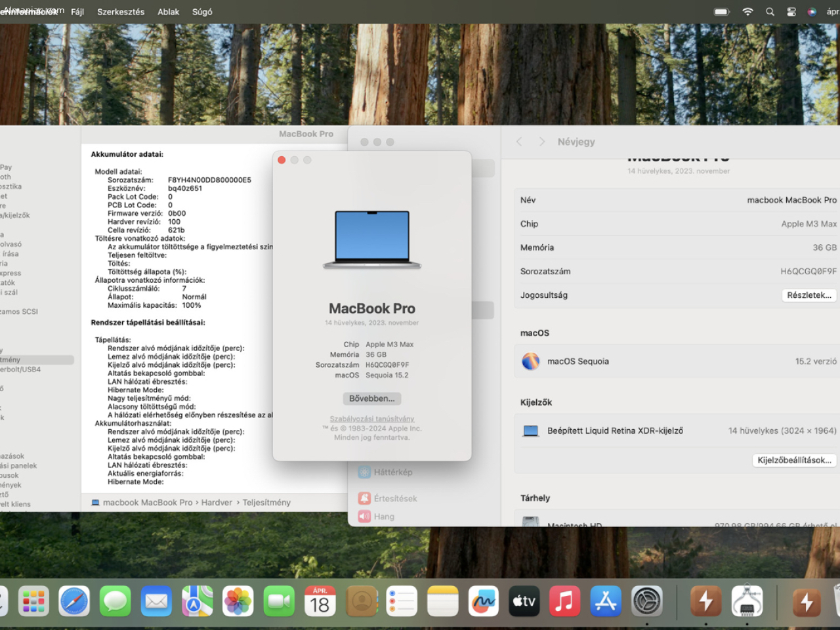
Task: Click the battery serial 'F8YH4N00DD800000E5'
Action: (209, 180)
